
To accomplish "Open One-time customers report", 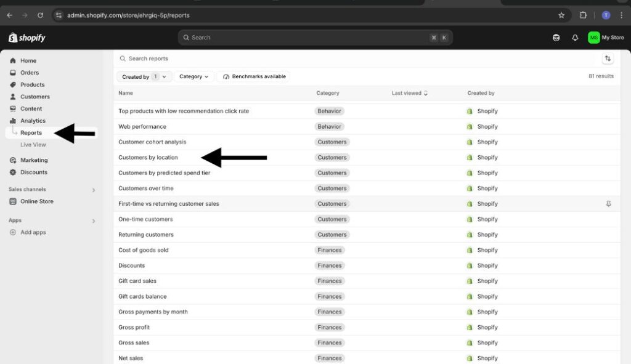I will click(145, 219).
